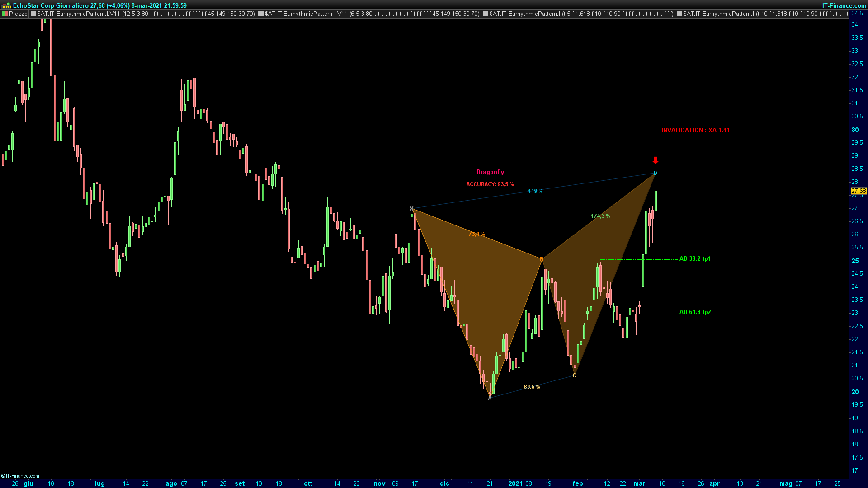Click the yellow 27,68 current price tag
The width and height of the screenshot is (868, 488).
859,191
